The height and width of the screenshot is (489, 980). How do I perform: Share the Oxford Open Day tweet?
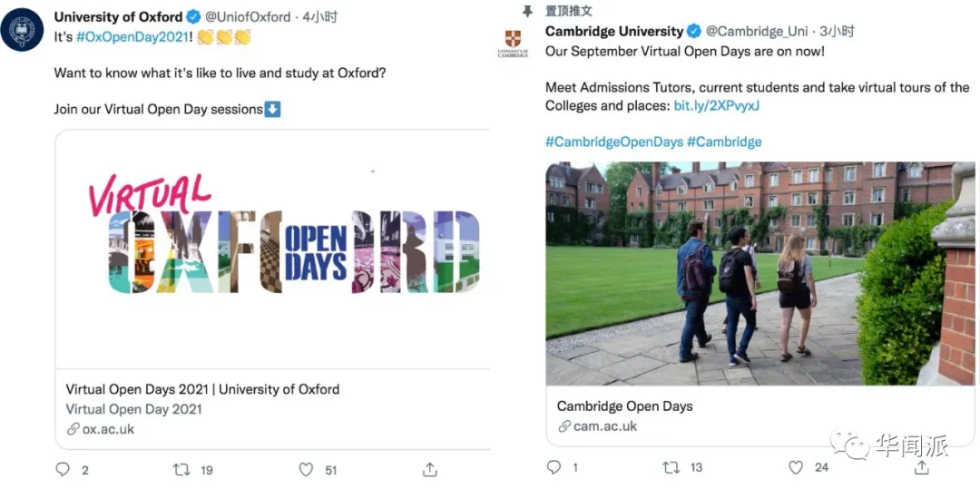[430, 469]
